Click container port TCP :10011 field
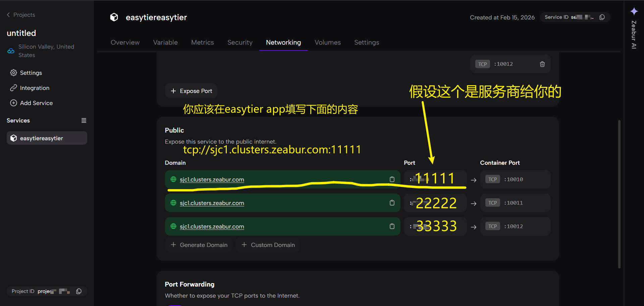 click(515, 203)
